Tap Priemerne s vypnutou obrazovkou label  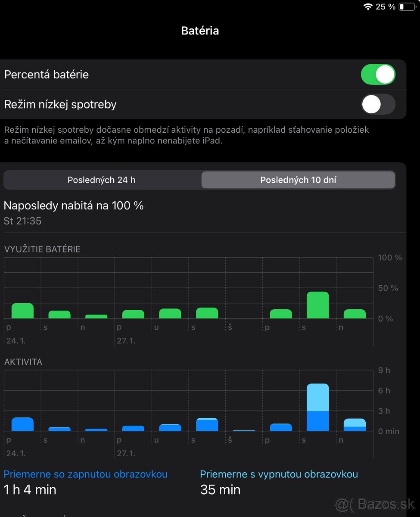coord(279,474)
